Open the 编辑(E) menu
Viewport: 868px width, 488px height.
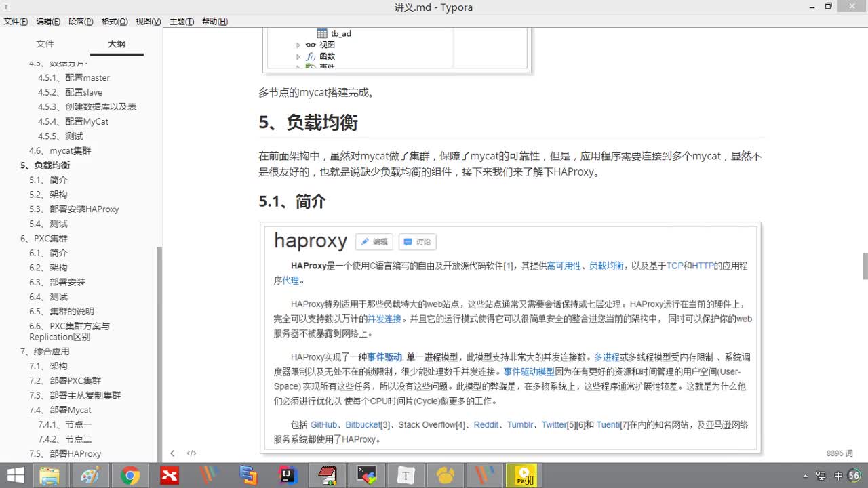(48, 22)
